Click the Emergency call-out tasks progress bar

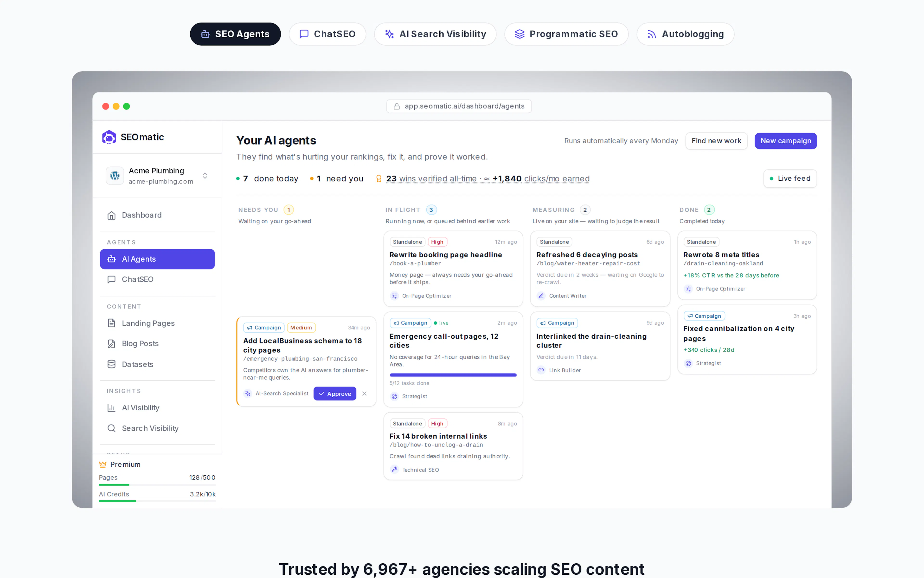point(453,375)
